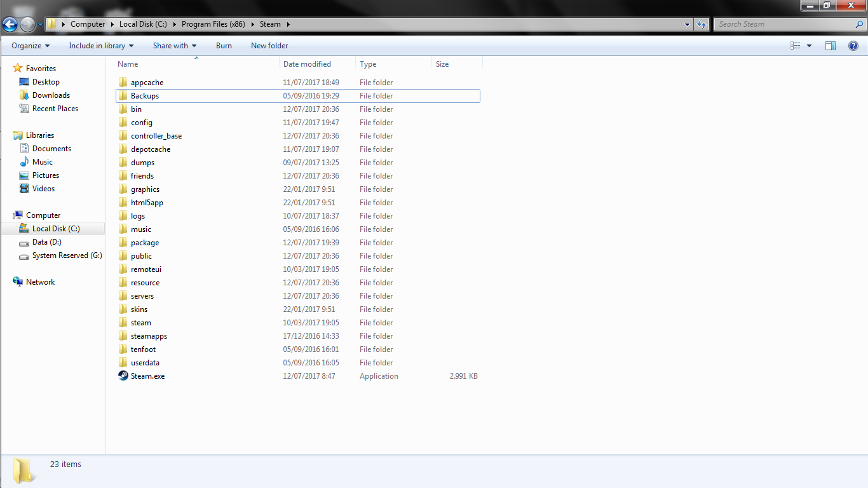
Task: Click the Change your view icon
Action: point(795,46)
